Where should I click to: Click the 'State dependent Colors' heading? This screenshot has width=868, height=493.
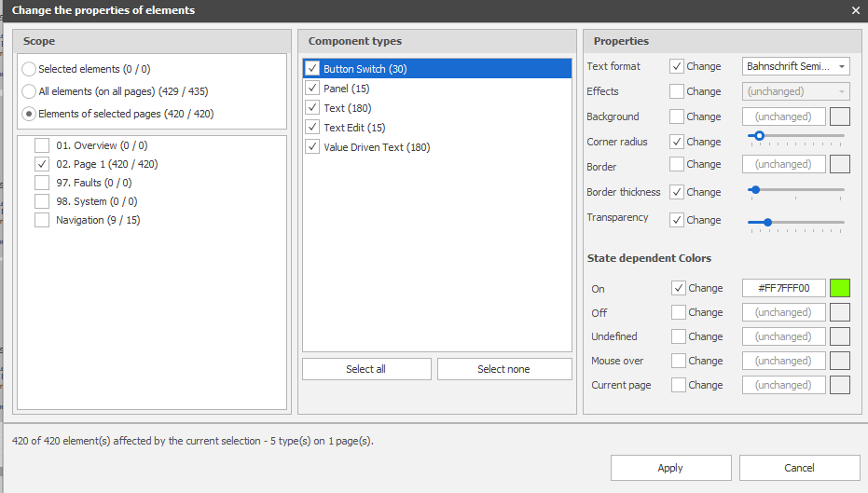point(649,258)
